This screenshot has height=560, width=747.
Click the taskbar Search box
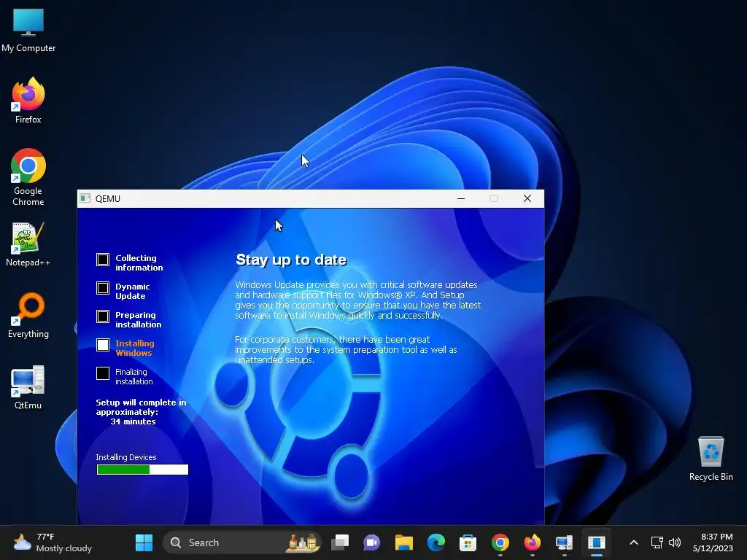pyautogui.click(x=242, y=542)
